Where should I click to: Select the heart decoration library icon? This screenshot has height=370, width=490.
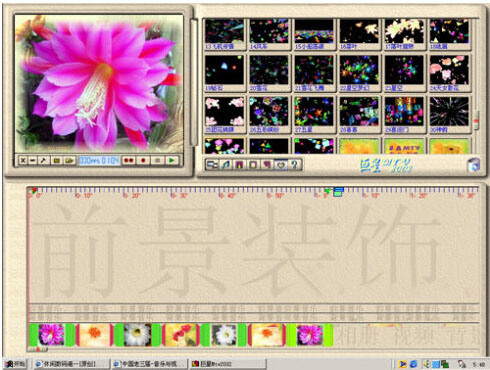pos(281,164)
